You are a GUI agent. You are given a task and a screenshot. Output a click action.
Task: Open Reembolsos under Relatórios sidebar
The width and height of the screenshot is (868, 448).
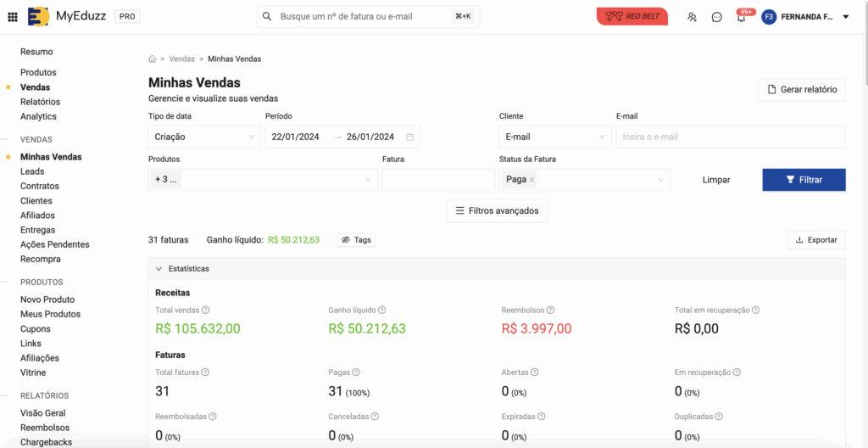(45, 428)
